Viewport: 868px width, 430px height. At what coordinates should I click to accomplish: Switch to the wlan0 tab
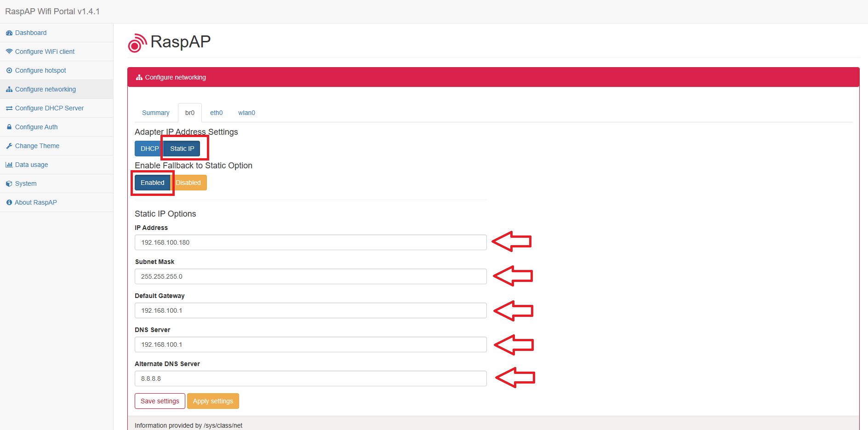click(x=246, y=113)
